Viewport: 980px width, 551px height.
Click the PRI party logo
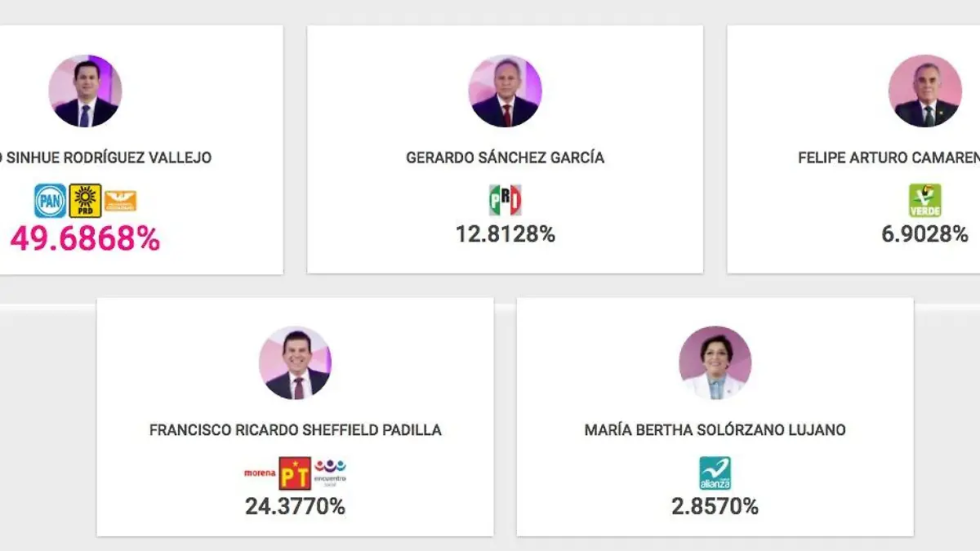(505, 200)
